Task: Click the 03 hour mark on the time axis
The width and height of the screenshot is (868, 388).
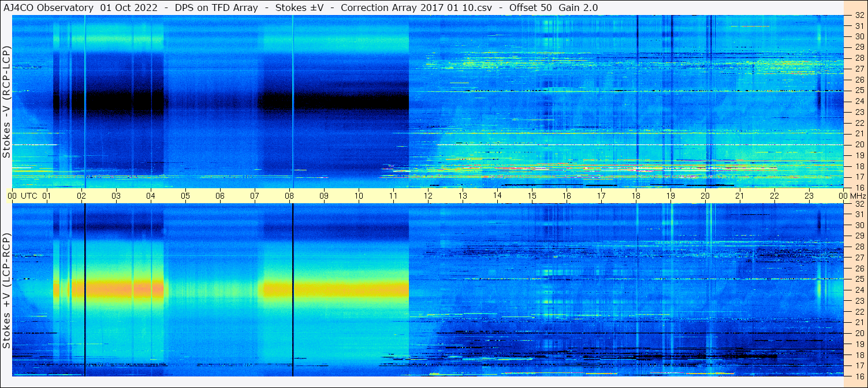Action: [x=116, y=196]
